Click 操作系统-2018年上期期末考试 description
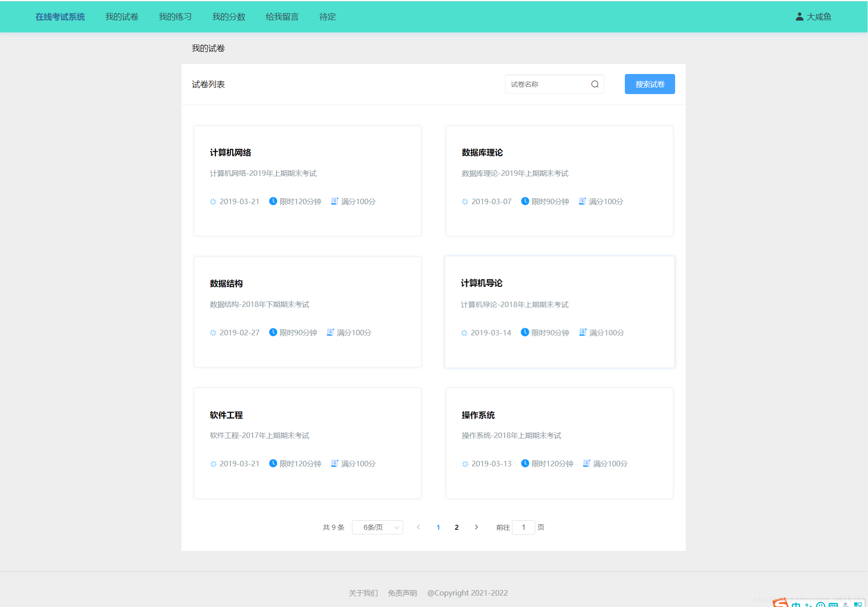The width and height of the screenshot is (868, 607). tap(511, 436)
